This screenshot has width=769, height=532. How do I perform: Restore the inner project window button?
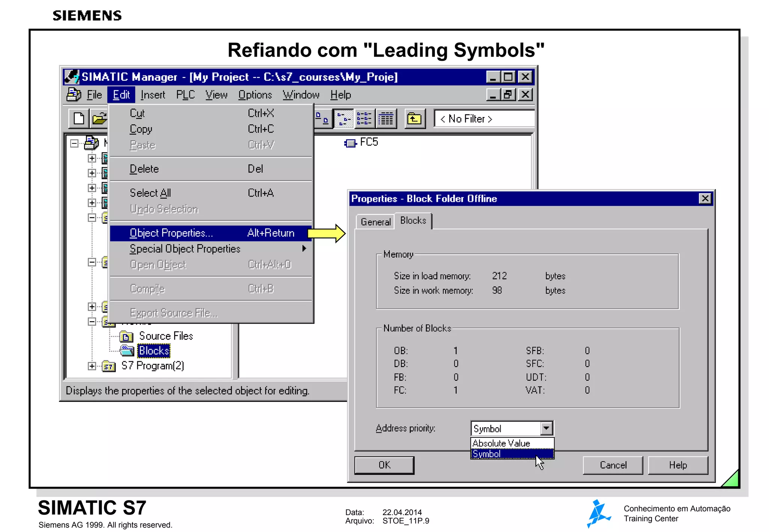click(508, 95)
